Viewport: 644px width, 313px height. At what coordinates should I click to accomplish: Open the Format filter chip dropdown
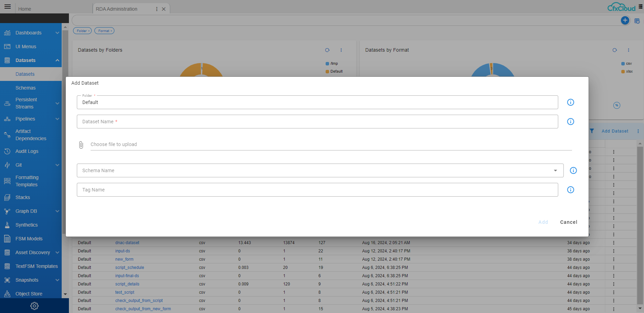[x=104, y=31]
